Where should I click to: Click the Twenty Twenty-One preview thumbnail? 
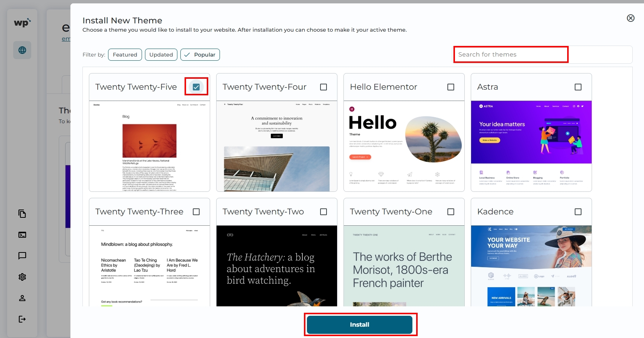coord(404,266)
